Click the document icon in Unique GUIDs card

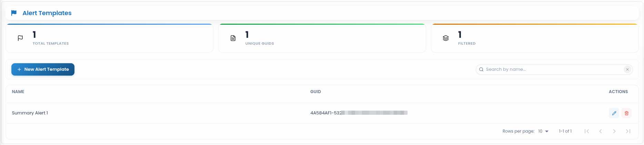(233, 38)
